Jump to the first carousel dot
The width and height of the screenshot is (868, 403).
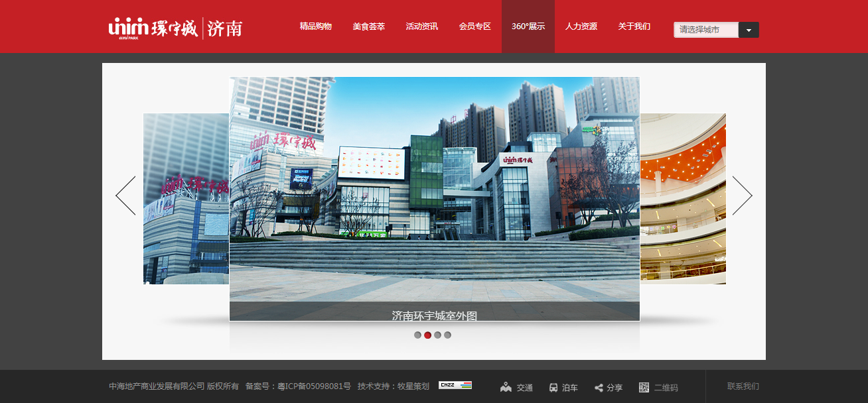tap(417, 335)
